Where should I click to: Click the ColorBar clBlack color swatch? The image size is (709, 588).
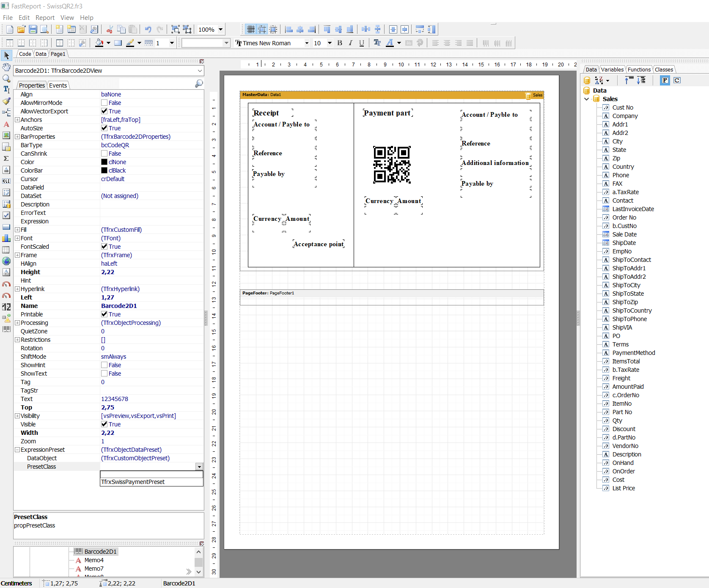[104, 170]
